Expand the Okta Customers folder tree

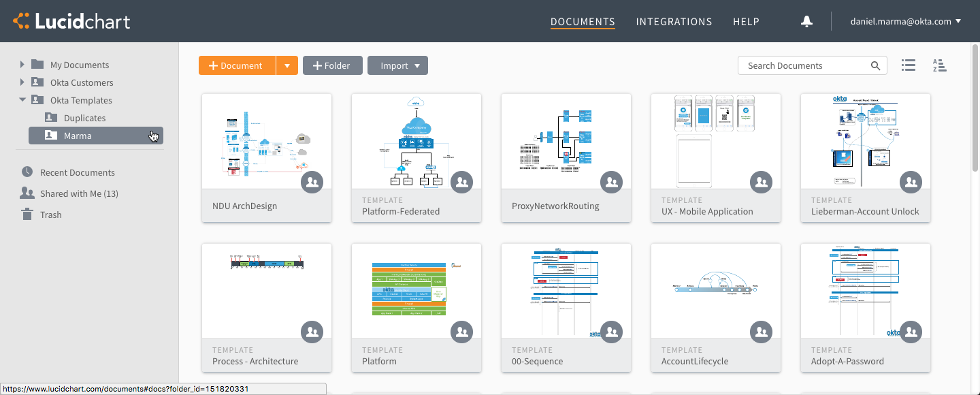pyautogui.click(x=22, y=82)
